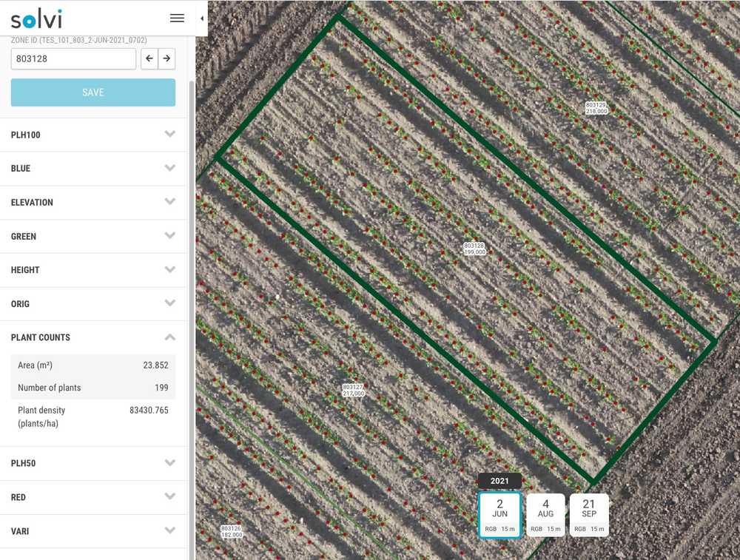Select the 21 SEP flight date

coord(589,515)
